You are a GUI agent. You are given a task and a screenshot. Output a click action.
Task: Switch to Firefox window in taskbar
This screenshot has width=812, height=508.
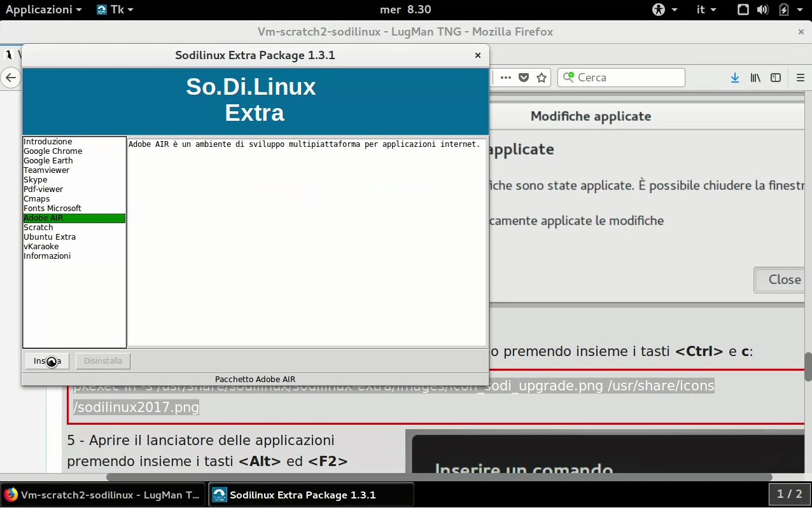(103, 495)
